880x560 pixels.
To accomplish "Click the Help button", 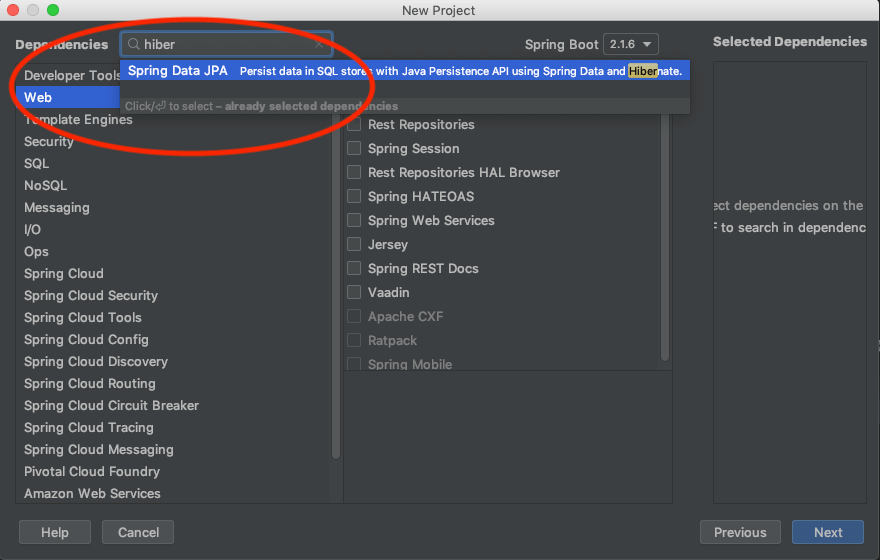I will coord(55,532).
